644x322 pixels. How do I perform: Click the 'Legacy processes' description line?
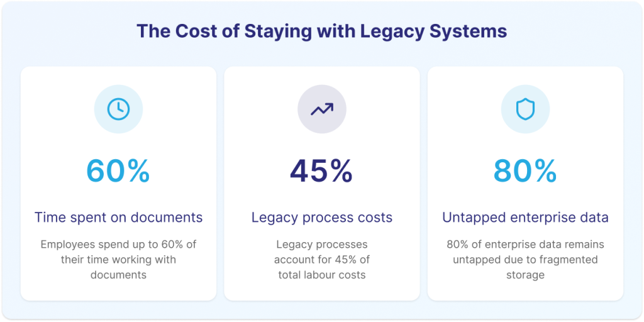coord(322,244)
